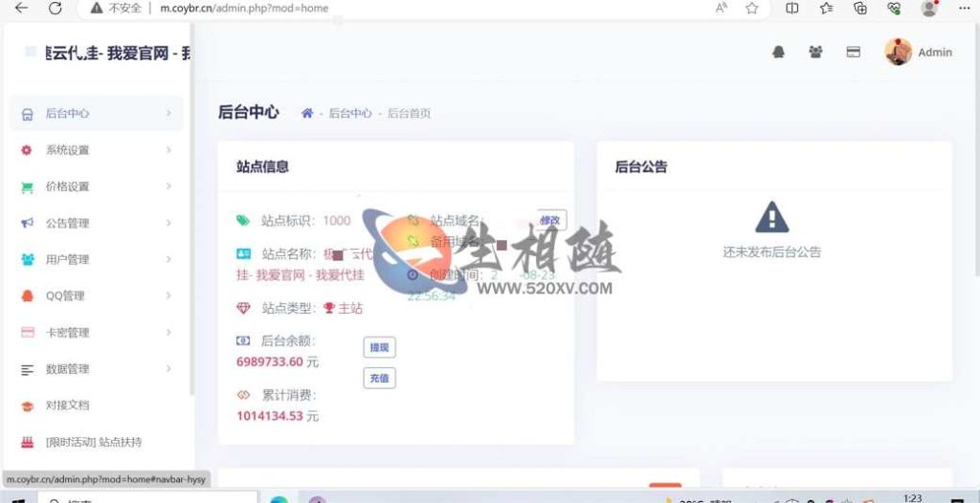This screenshot has height=503, width=980.
Task: Click 后台首页 breadcrumb text
Action: pyautogui.click(x=410, y=113)
